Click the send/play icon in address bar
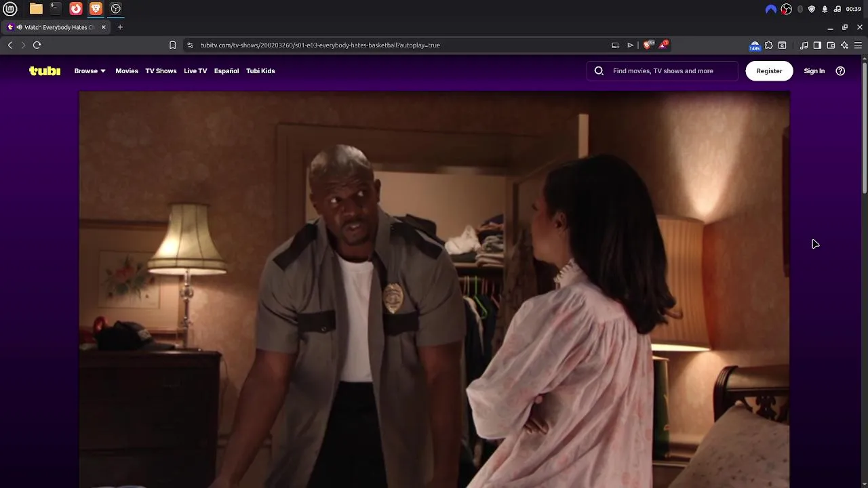 coord(630,45)
